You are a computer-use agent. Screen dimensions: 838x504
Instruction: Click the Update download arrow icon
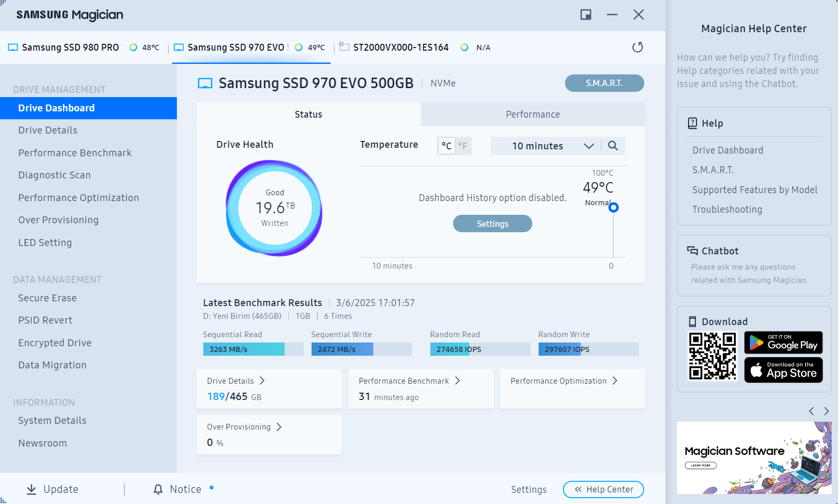32,489
